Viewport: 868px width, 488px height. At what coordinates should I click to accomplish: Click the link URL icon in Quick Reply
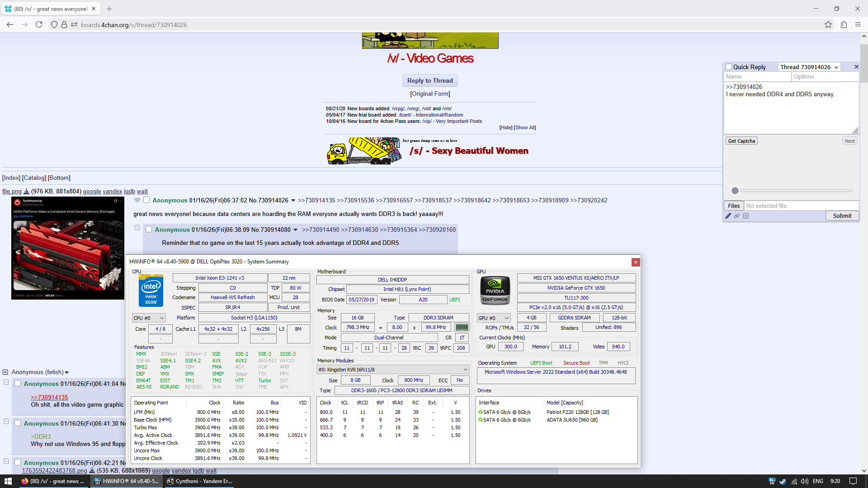(737, 216)
